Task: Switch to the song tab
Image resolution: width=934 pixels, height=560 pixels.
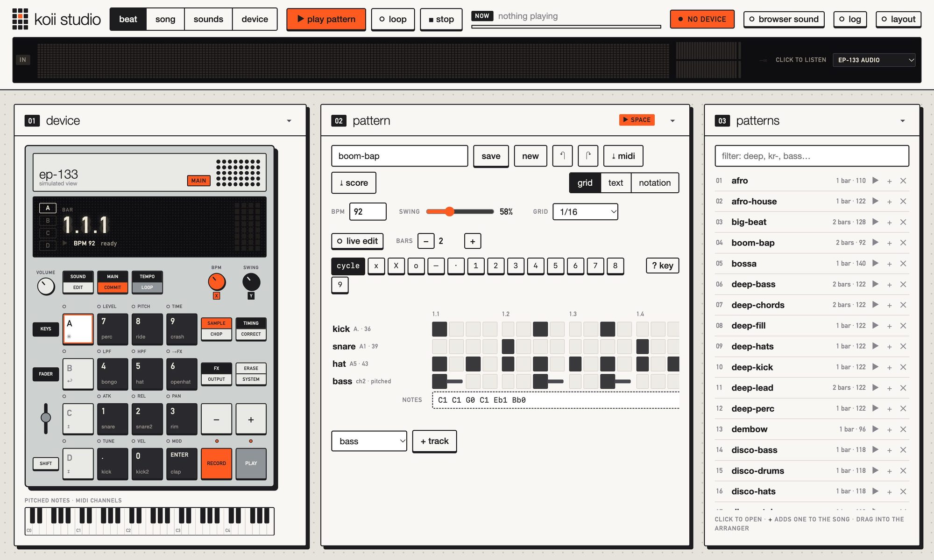Action: click(165, 19)
